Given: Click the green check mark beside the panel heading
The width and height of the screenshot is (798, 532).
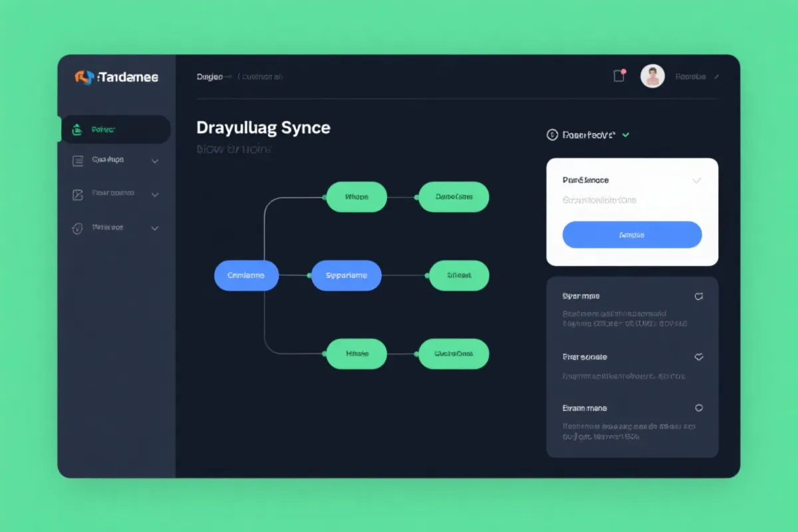Looking at the screenshot, I should [x=626, y=135].
